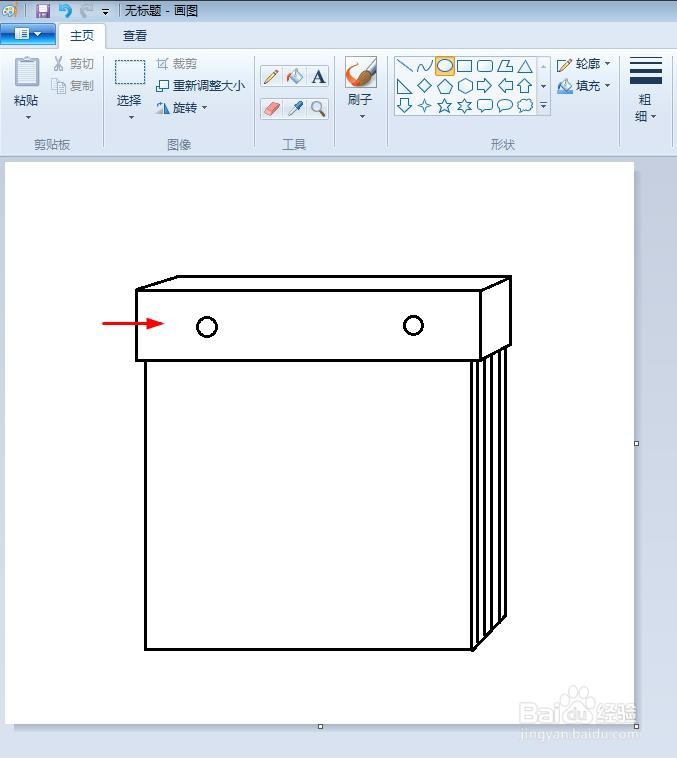Expand the 粘贴 dropdown arrow
Viewport: 677px width, 758px height.
[28, 117]
